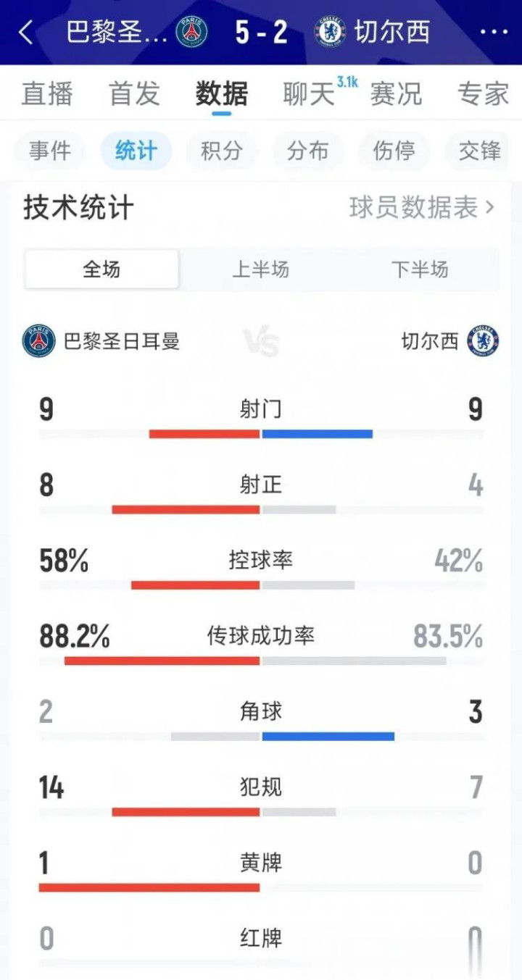Tap the 控球率 possession bar
Viewport: 522px width, 980px height.
point(260,585)
